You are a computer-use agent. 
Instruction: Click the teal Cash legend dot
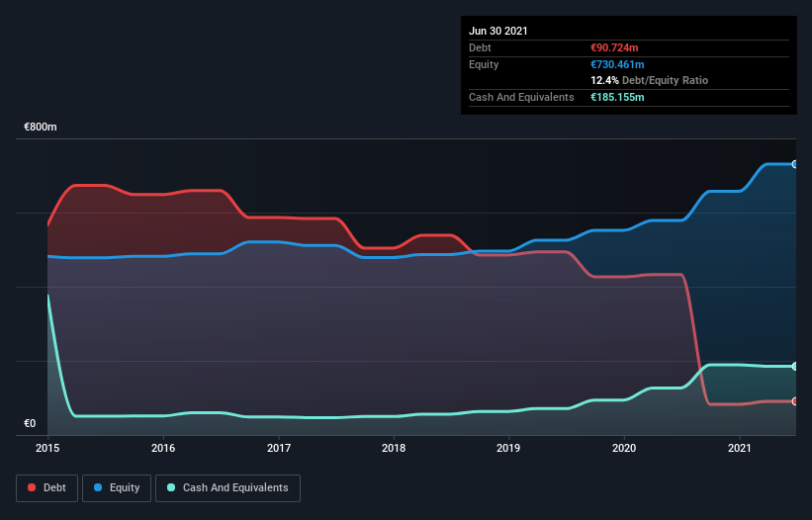click(x=171, y=487)
